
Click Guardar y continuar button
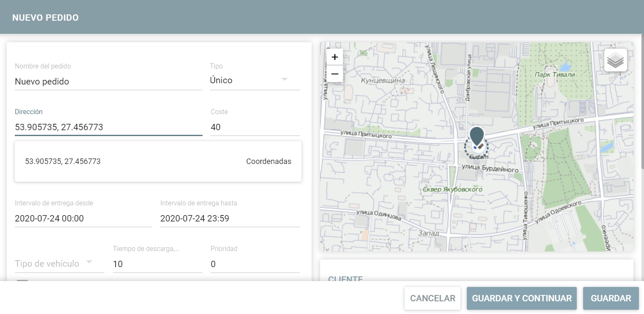click(x=521, y=298)
